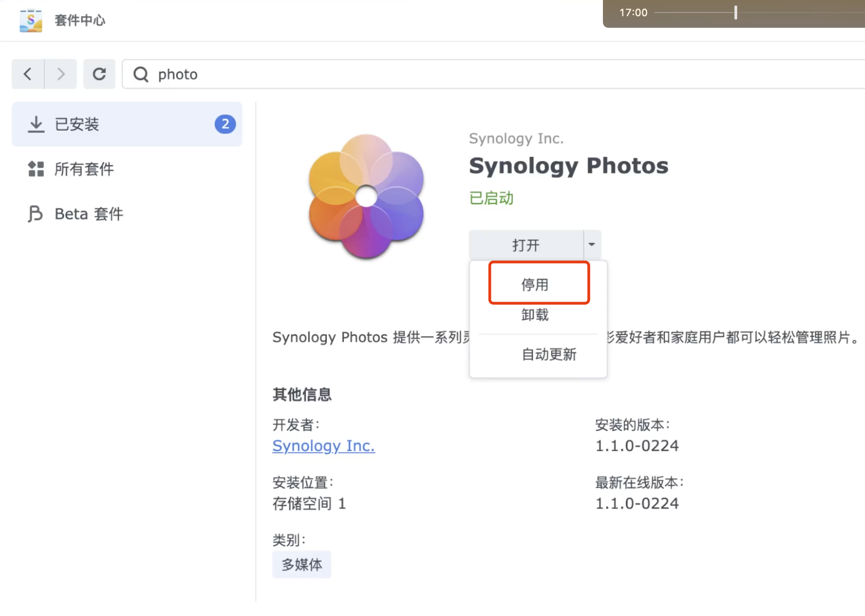Select the 已安装 installed packages icon
The width and height of the screenshot is (865, 616).
click(x=36, y=124)
